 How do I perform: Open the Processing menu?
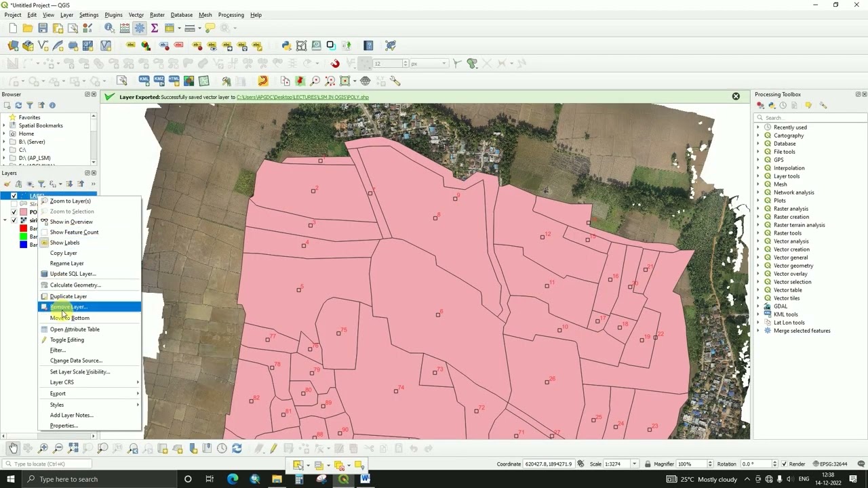pyautogui.click(x=231, y=15)
